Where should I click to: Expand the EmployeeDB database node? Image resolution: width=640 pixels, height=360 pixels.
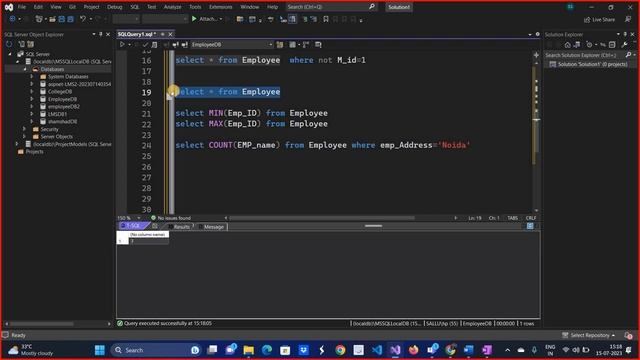tap(32, 99)
